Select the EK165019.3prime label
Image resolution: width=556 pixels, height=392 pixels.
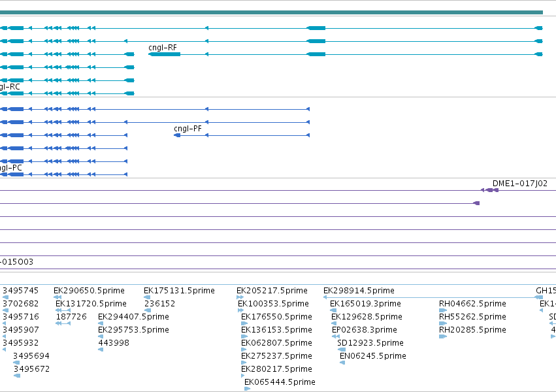366,304
